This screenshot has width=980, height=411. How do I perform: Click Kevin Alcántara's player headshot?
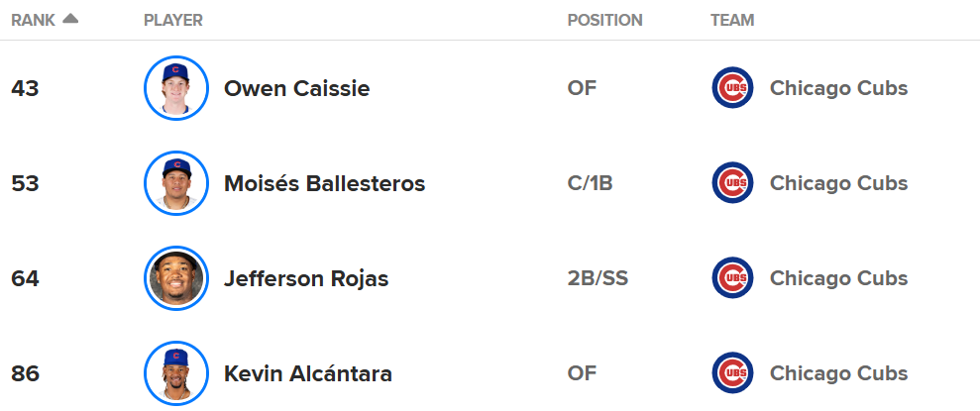(176, 373)
